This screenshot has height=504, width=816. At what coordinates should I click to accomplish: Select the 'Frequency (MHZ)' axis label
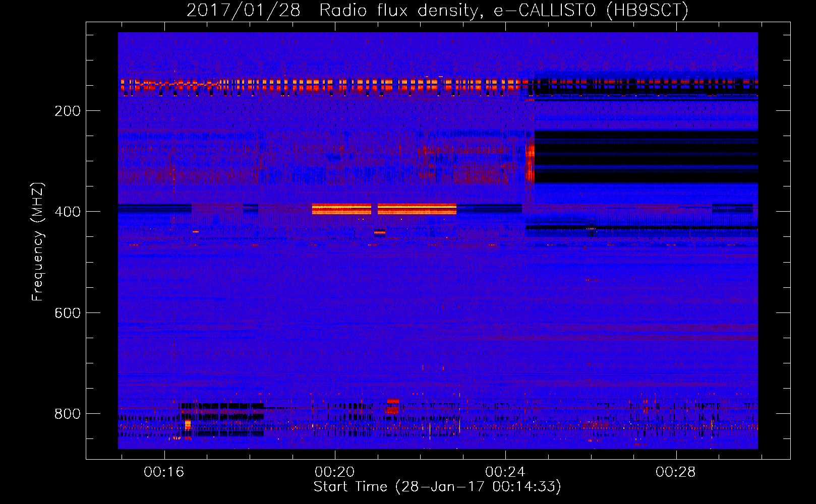[38, 241]
